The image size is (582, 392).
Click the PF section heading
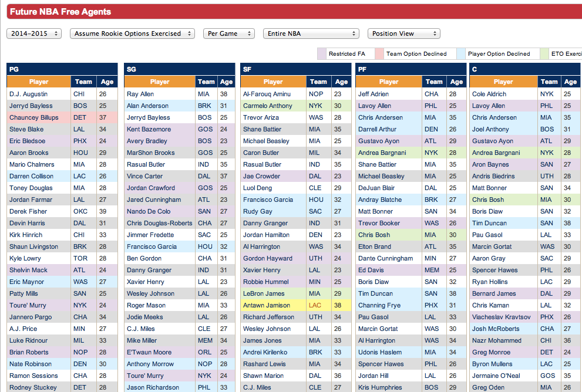pos(362,69)
